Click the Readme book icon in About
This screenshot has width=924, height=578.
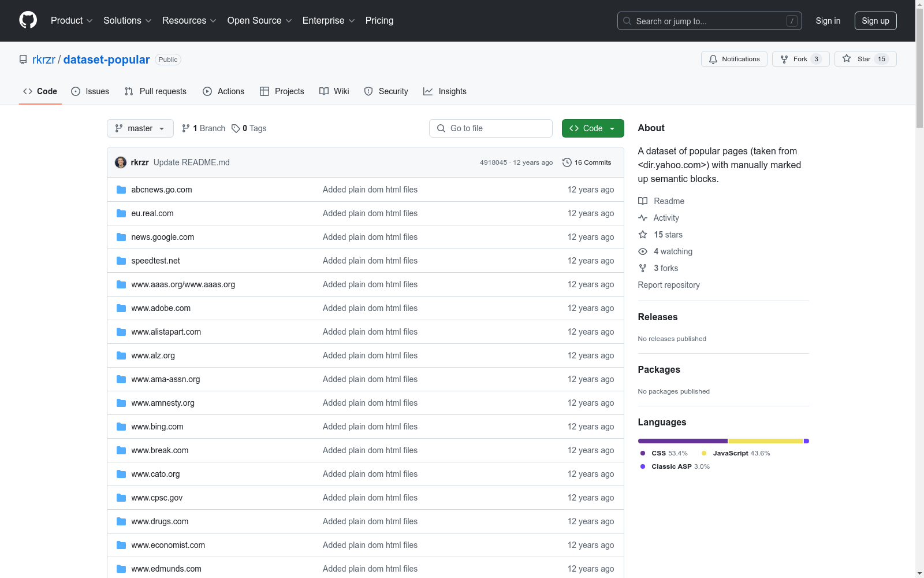point(643,201)
